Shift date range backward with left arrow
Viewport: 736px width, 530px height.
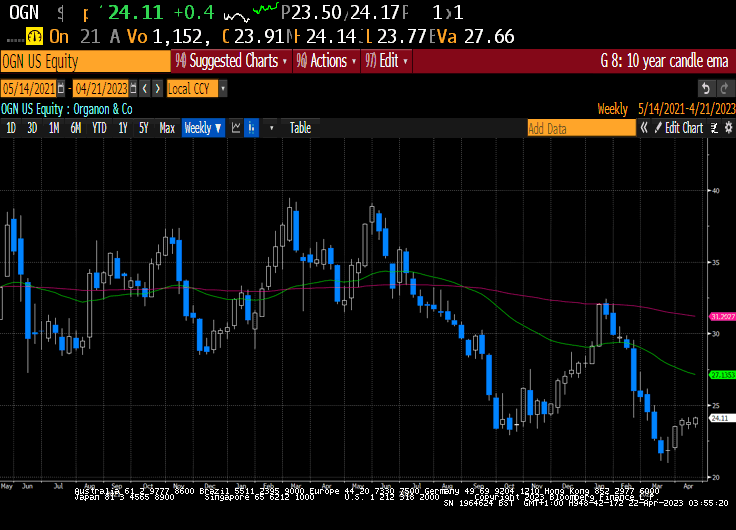tap(145, 88)
